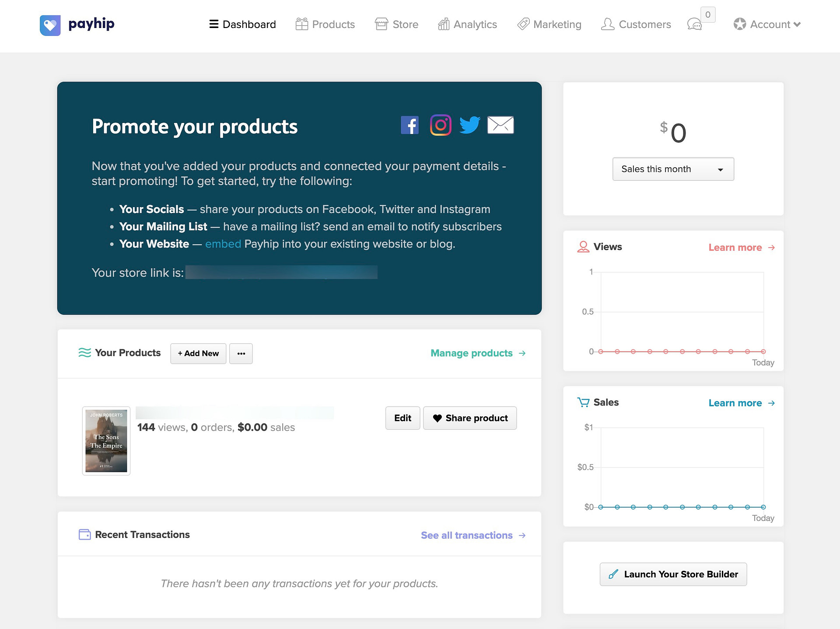
Task: Edit the product
Action: coord(402,418)
